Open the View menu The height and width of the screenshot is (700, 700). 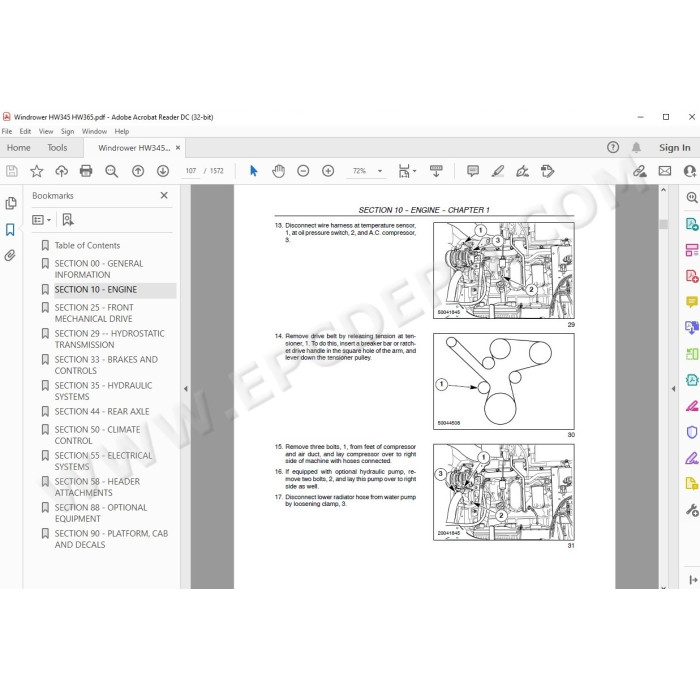[x=46, y=131]
